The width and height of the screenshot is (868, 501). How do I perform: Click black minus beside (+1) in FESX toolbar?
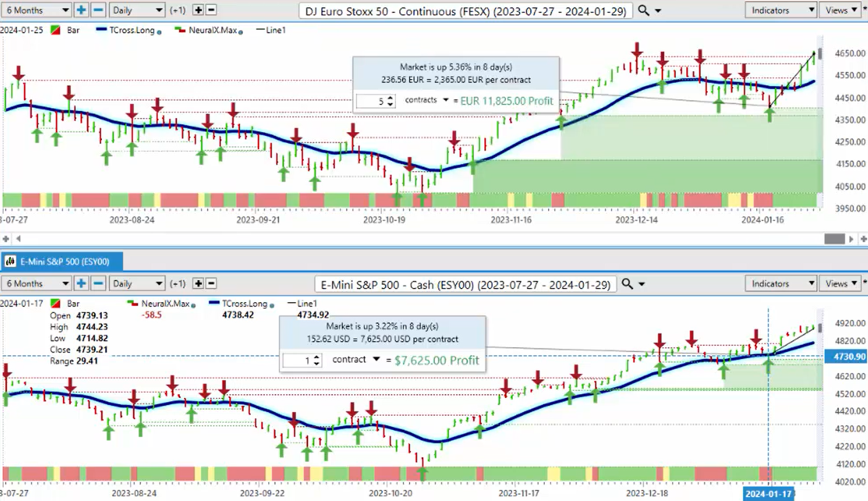point(211,10)
